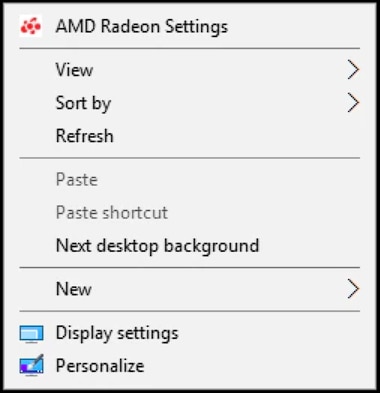
Task: Expand the Sort by submenu arrow
Action: [353, 103]
